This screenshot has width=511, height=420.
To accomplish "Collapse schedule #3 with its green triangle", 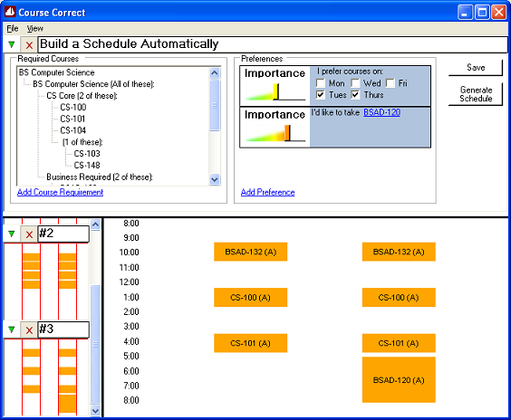I will (12, 329).
